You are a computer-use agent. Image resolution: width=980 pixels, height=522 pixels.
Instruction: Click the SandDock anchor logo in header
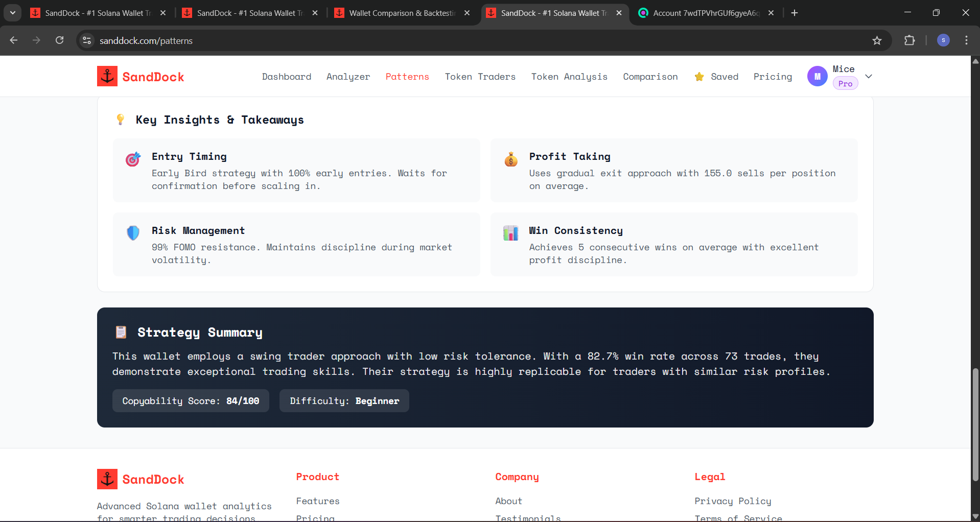[x=107, y=76]
